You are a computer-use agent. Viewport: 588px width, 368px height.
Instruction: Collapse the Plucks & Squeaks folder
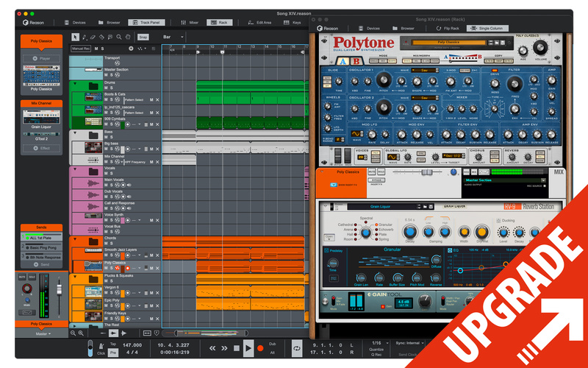coord(75,277)
